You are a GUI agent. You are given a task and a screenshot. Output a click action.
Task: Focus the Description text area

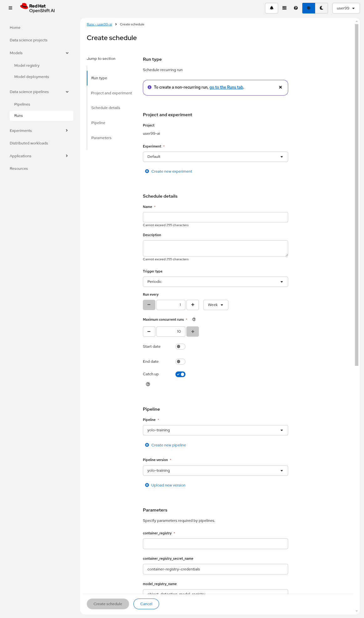(x=216, y=248)
